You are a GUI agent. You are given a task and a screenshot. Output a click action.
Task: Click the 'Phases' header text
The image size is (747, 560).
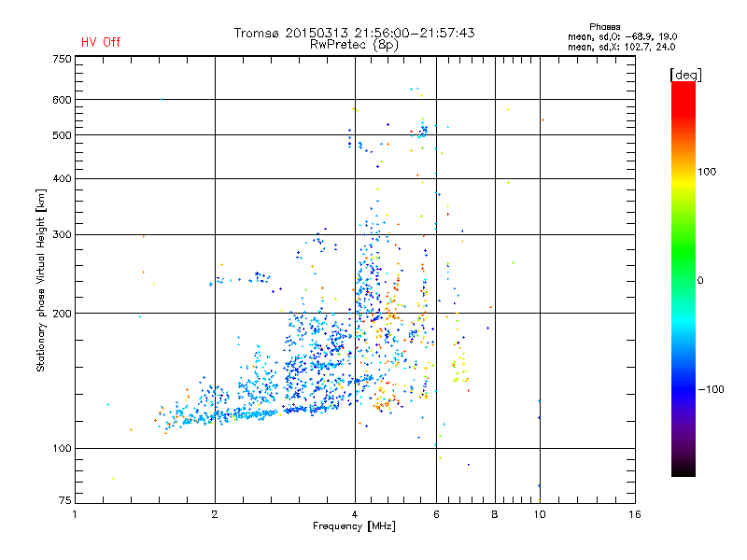point(604,27)
